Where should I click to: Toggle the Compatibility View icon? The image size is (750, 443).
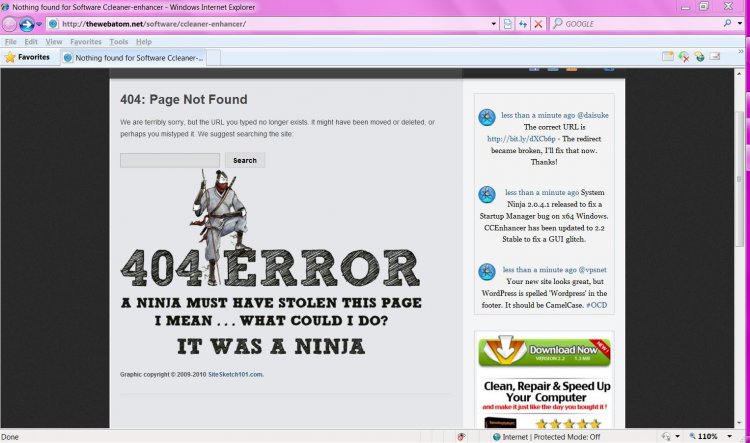(x=507, y=24)
